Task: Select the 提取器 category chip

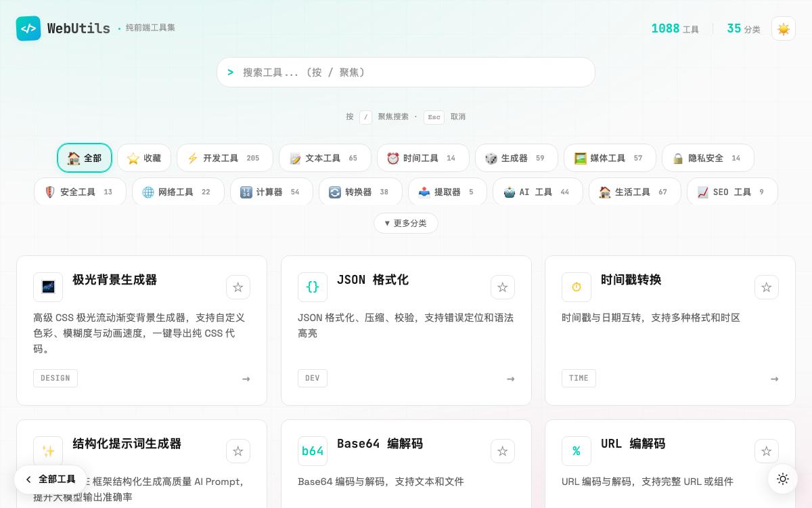Action: [447, 192]
